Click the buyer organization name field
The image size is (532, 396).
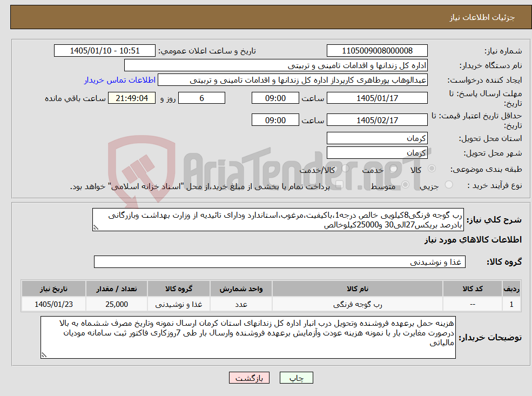[x=276, y=65]
